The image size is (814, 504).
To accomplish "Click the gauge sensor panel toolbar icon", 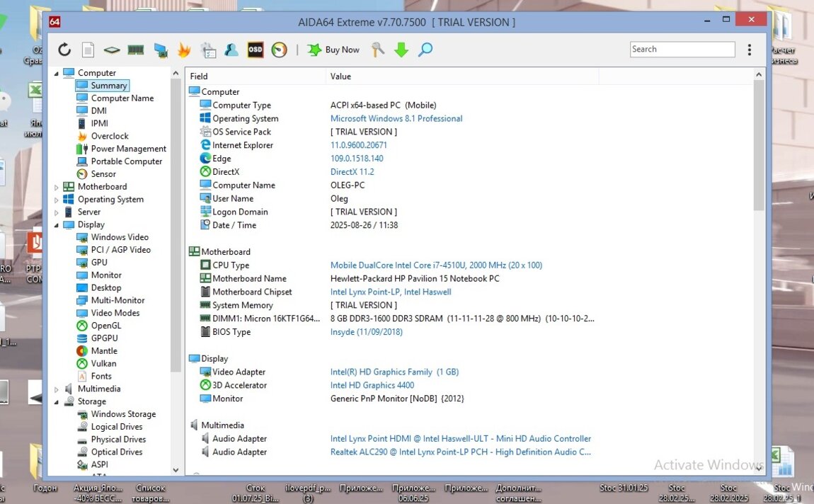I will (x=280, y=50).
